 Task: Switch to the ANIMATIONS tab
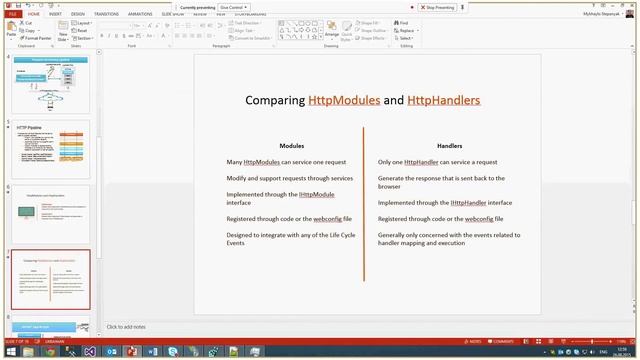[140, 14]
